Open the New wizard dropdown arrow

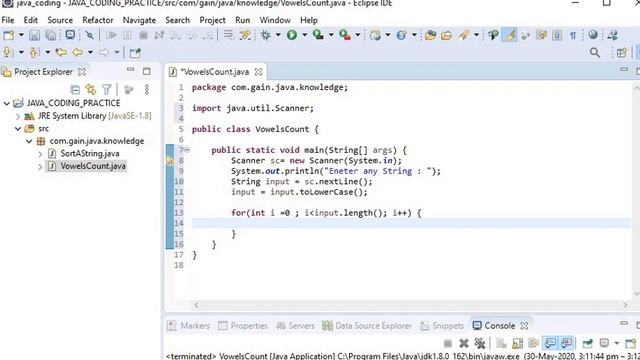[x=21, y=35]
